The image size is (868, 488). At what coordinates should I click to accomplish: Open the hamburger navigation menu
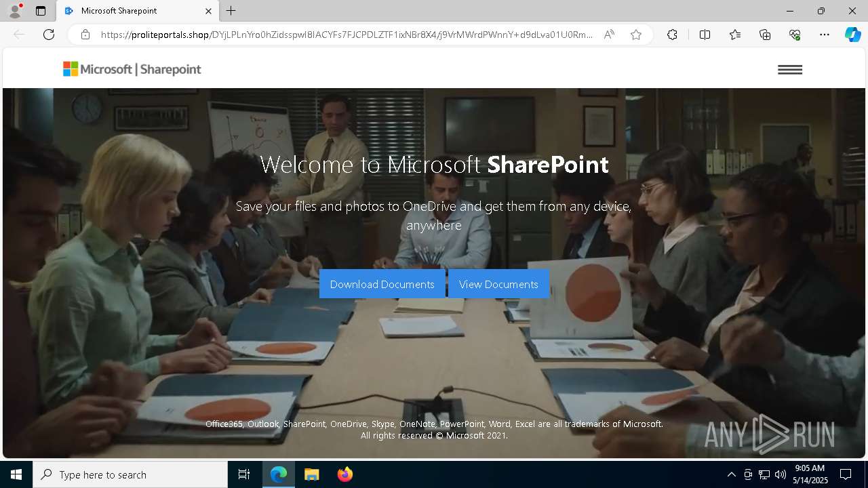(x=790, y=70)
